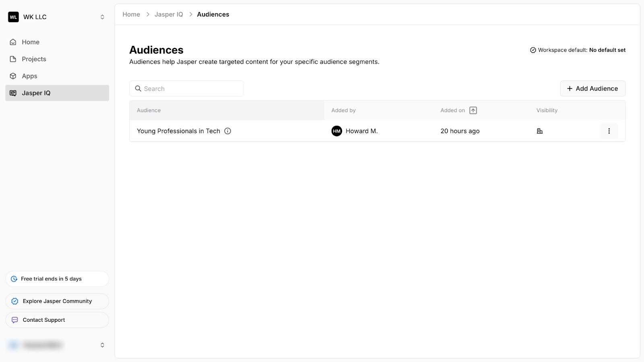Focus the audience Search field

186,88
